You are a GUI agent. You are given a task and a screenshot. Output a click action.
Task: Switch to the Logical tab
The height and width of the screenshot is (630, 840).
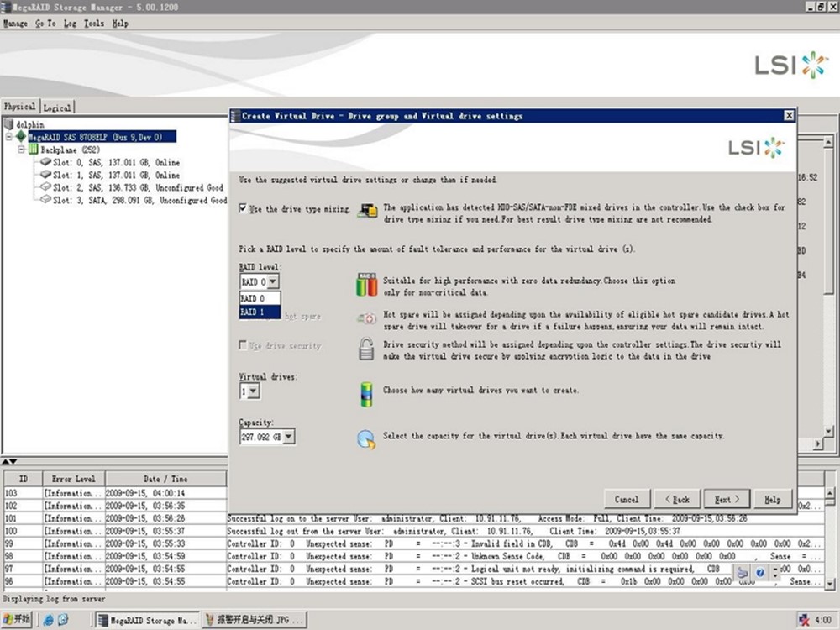pos(57,108)
